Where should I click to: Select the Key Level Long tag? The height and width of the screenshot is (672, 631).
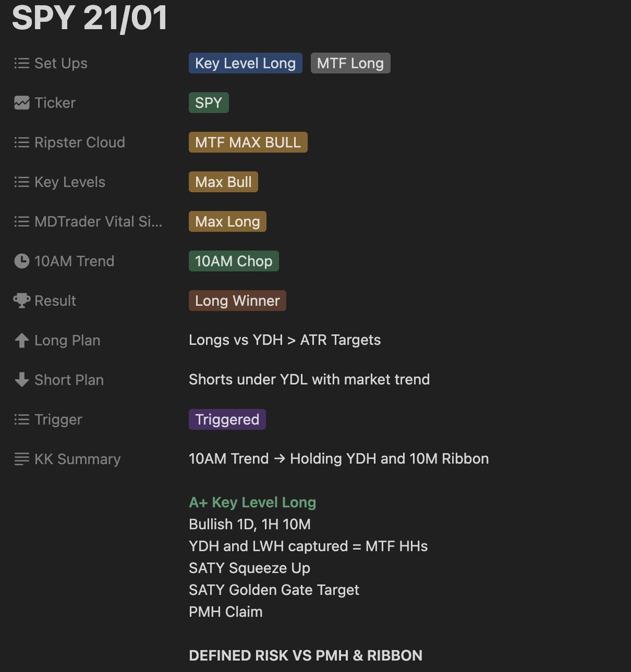click(245, 63)
